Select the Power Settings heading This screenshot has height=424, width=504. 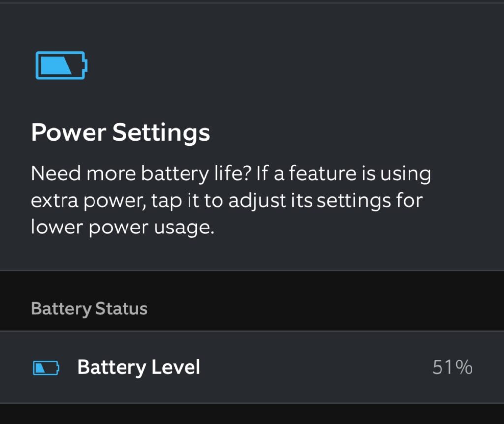[121, 132]
